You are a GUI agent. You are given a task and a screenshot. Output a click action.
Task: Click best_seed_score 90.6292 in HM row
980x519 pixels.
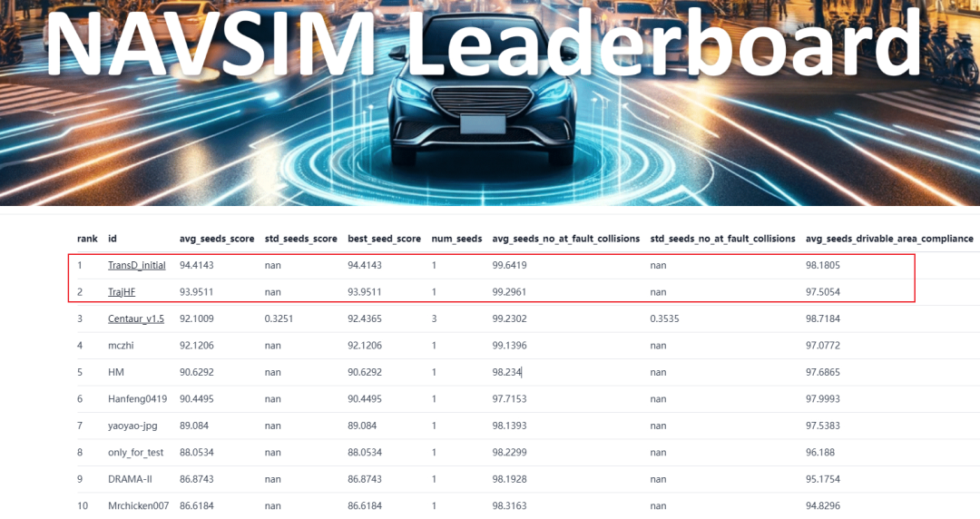[x=365, y=372]
